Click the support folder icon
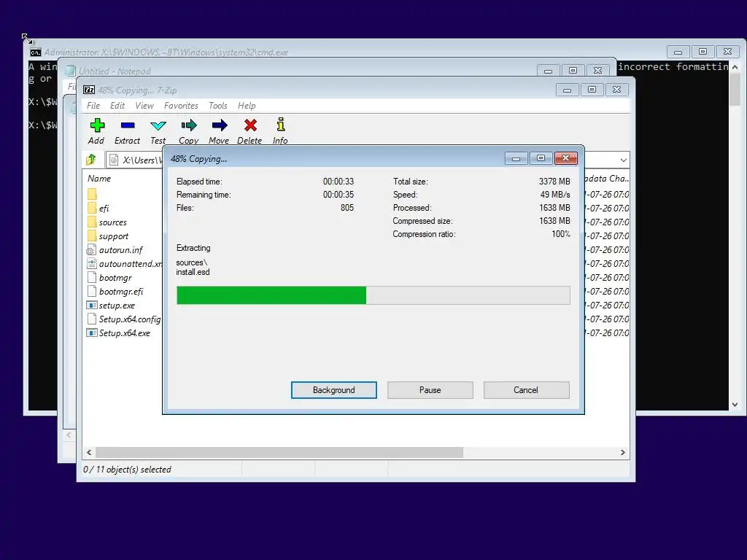The image size is (747, 560). point(92,236)
